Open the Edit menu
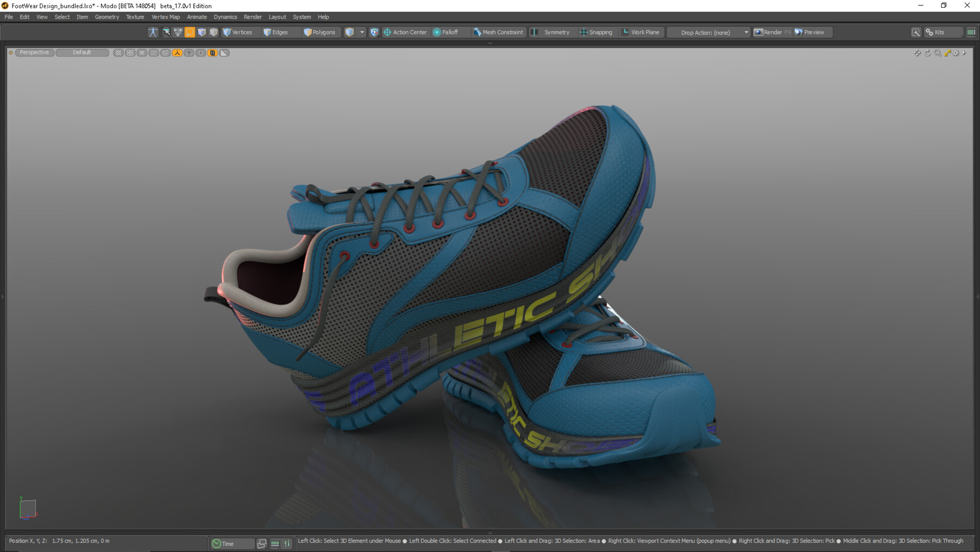 (x=24, y=17)
